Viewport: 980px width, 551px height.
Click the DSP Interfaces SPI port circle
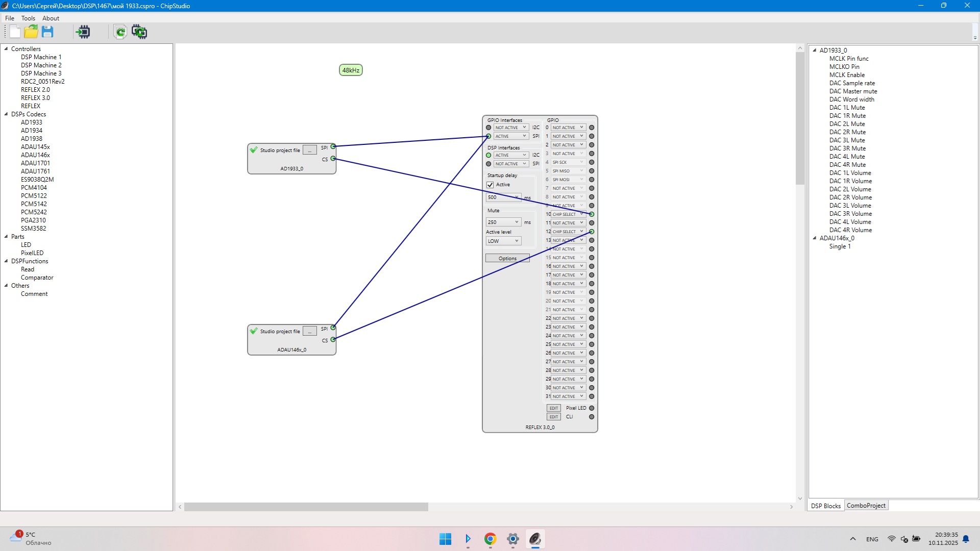[x=488, y=164]
